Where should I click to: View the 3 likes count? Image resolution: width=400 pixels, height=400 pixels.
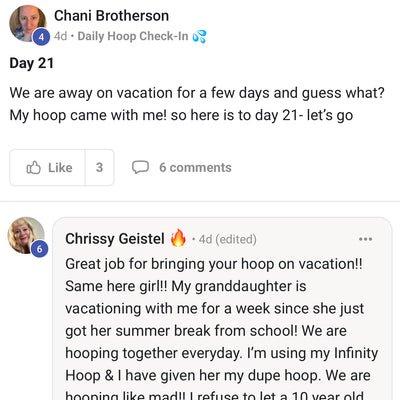click(99, 167)
